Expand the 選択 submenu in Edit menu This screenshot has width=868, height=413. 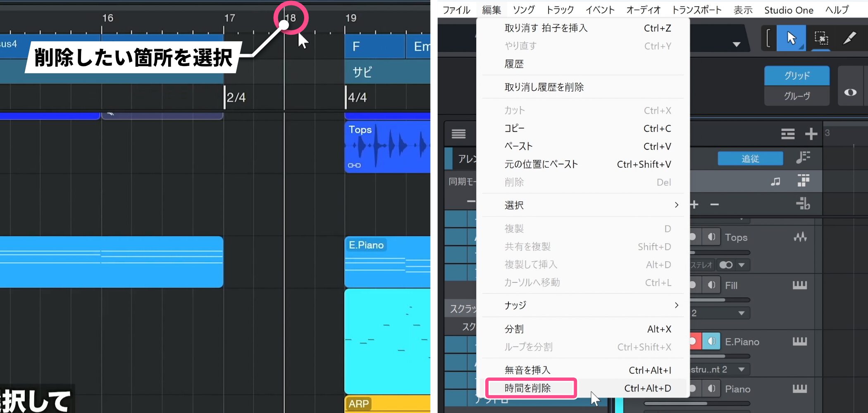click(x=676, y=205)
